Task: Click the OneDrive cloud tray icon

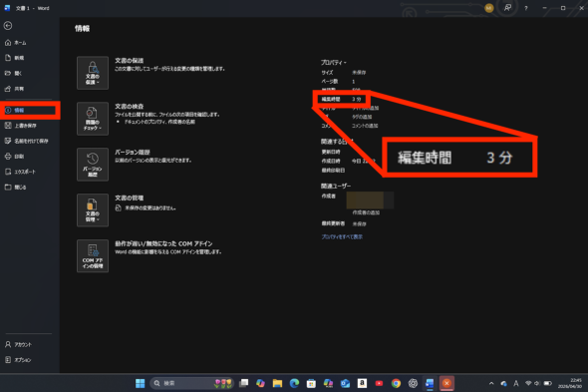Action: tap(504, 383)
